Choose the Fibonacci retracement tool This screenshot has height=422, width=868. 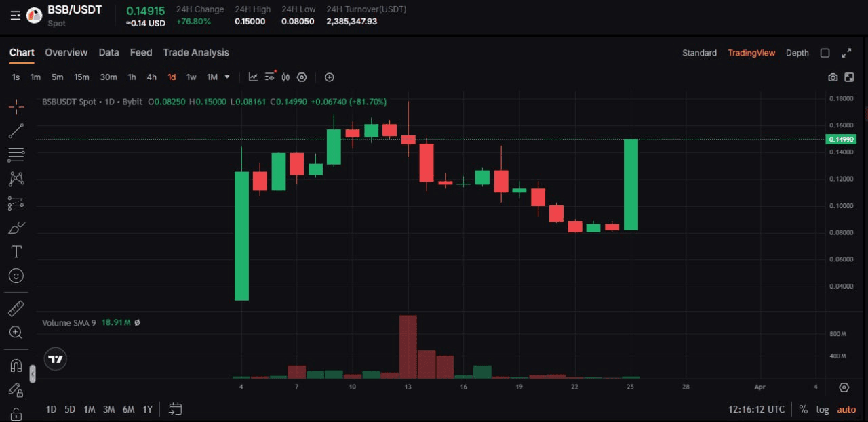tap(16, 154)
